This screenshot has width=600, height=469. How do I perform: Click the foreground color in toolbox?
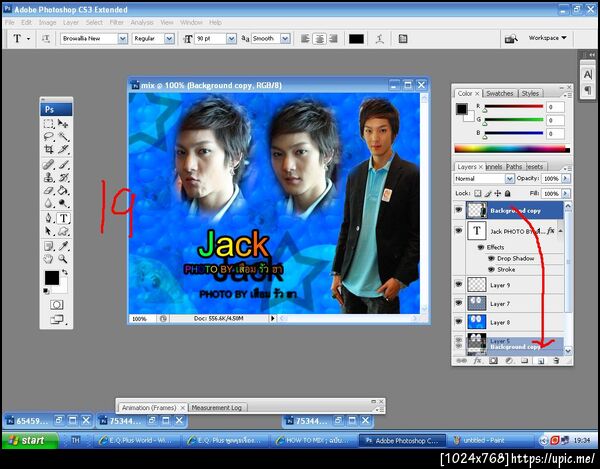pyautogui.click(x=52, y=277)
